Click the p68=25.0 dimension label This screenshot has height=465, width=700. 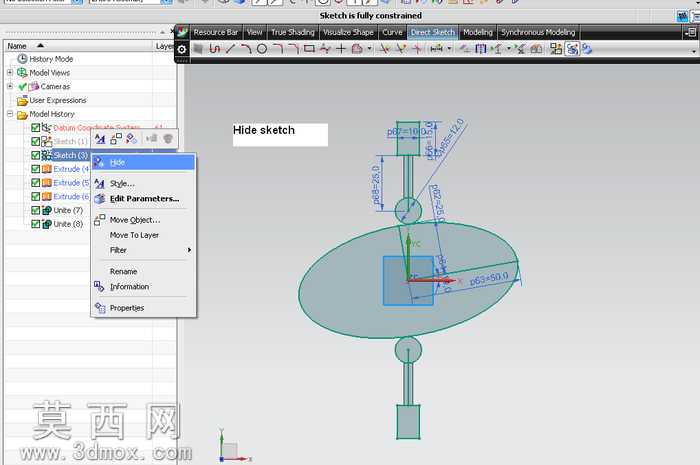click(376, 185)
